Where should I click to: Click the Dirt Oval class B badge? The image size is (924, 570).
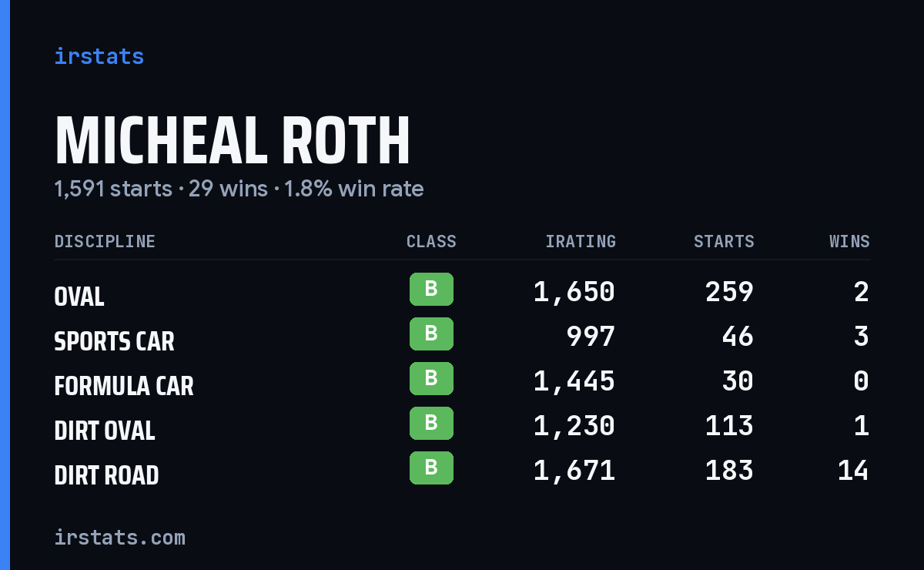click(431, 424)
